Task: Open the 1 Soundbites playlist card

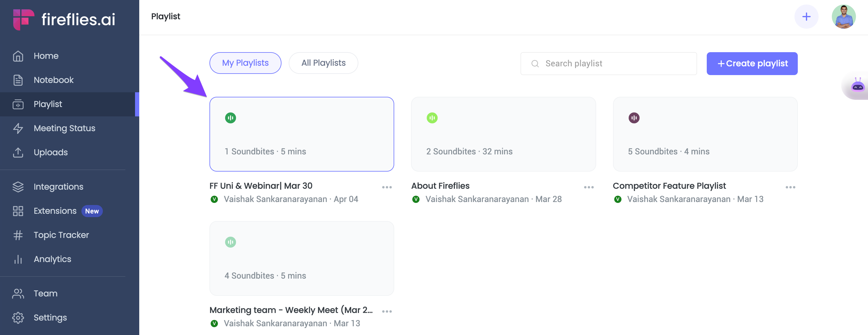Action: click(302, 134)
